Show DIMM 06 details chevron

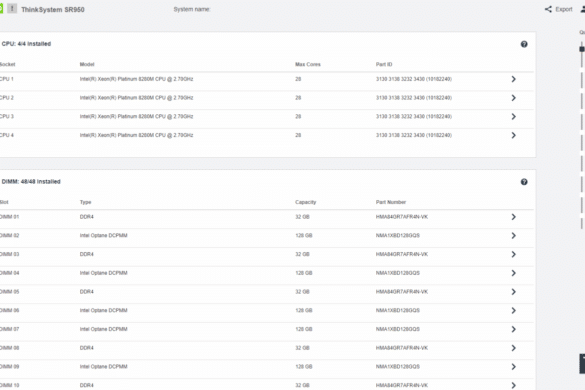coord(513,311)
